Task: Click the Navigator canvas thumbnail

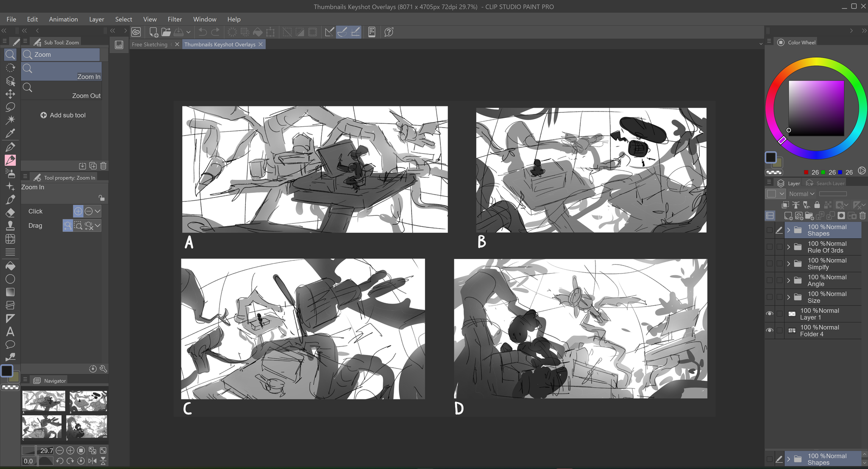Action: [64, 414]
